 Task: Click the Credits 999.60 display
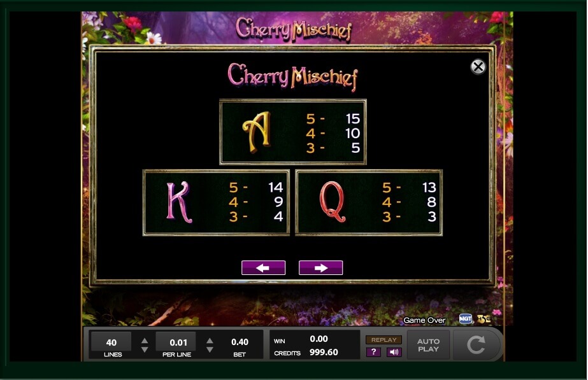pos(306,352)
